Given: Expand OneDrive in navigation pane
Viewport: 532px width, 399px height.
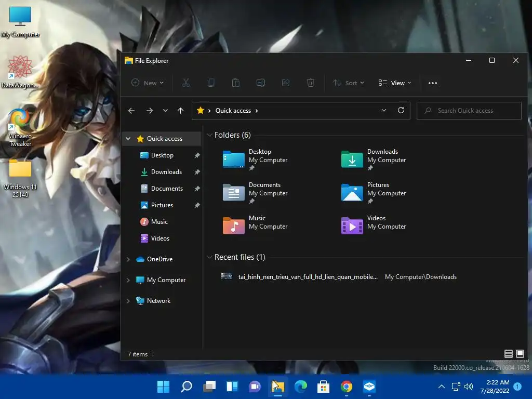Looking at the screenshot, I should 128,259.
